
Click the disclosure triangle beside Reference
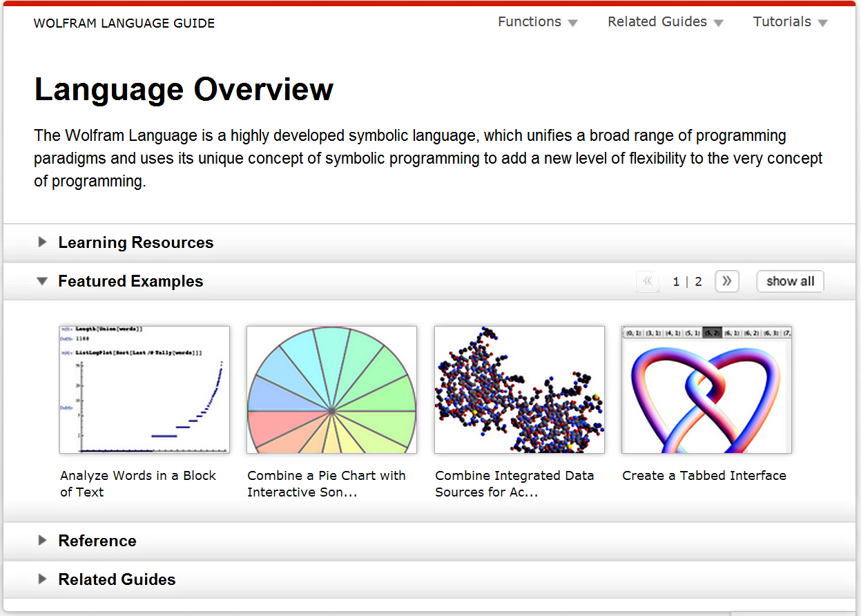(42, 541)
